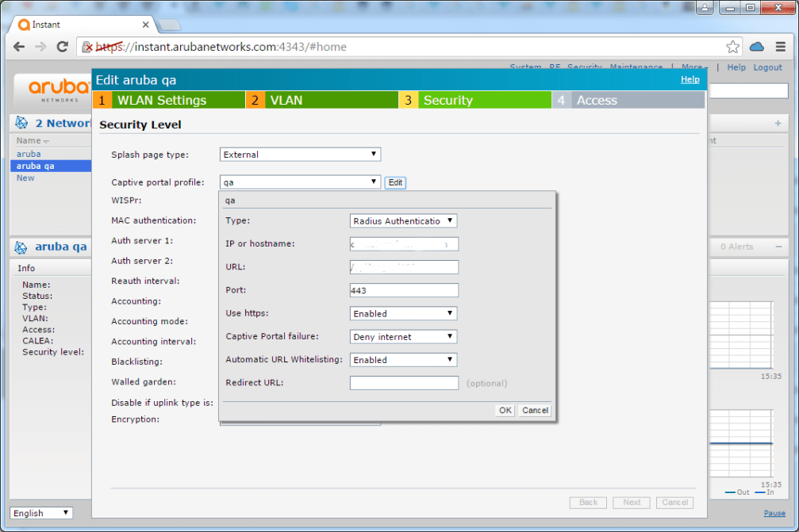Image resolution: width=799 pixels, height=532 pixels.
Task: Click OK to save portal settings
Action: pos(505,410)
